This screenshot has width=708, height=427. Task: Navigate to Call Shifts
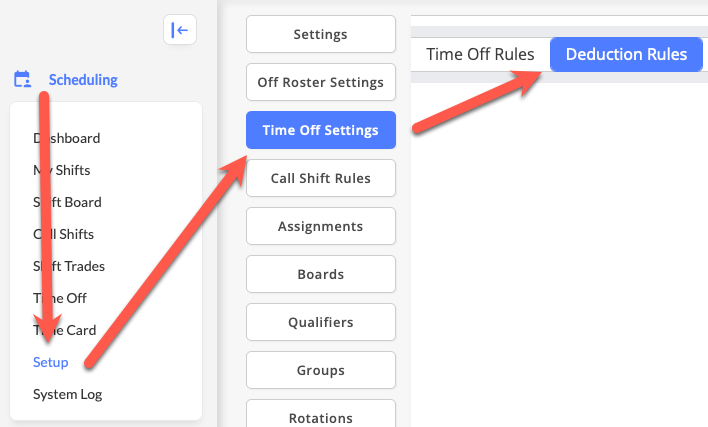coord(64,234)
